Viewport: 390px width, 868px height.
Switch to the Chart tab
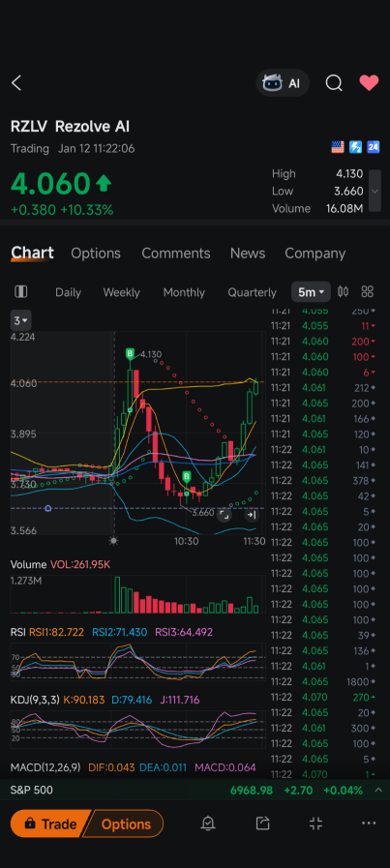(x=32, y=253)
